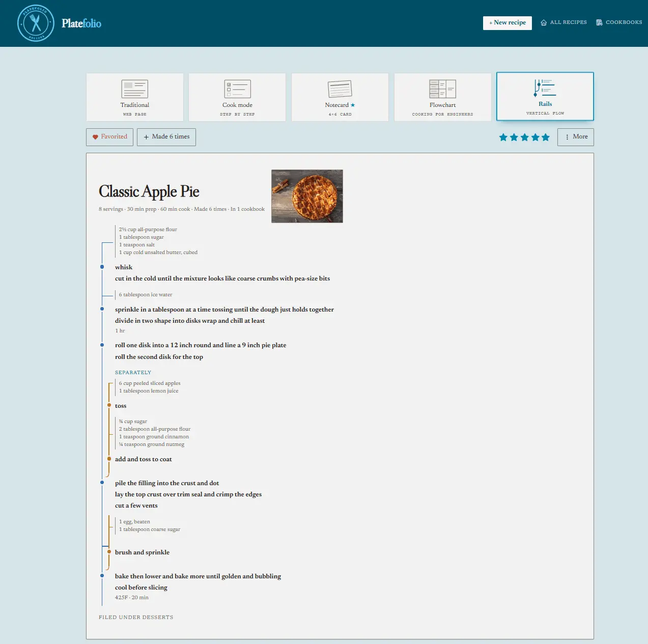The width and height of the screenshot is (648, 644).
Task: Click the Rails flow icon
Action: click(545, 88)
